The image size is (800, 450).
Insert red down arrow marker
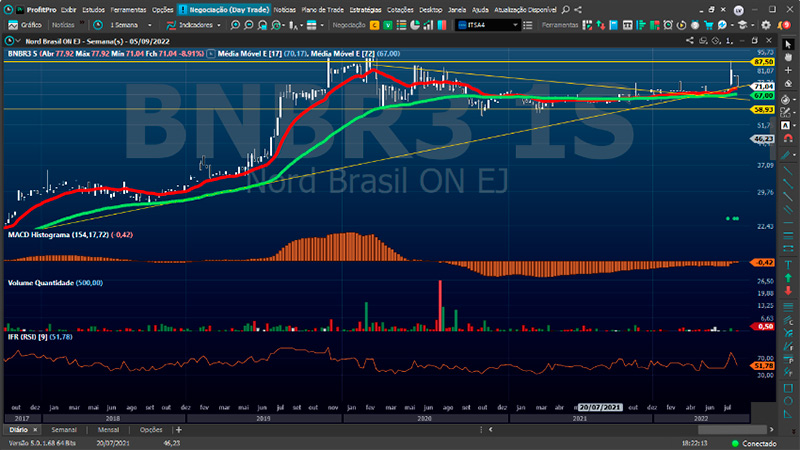(x=788, y=290)
